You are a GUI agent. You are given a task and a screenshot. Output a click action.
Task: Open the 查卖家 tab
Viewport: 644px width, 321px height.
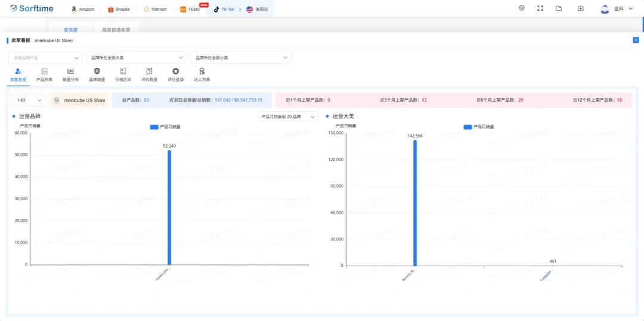[70, 30]
